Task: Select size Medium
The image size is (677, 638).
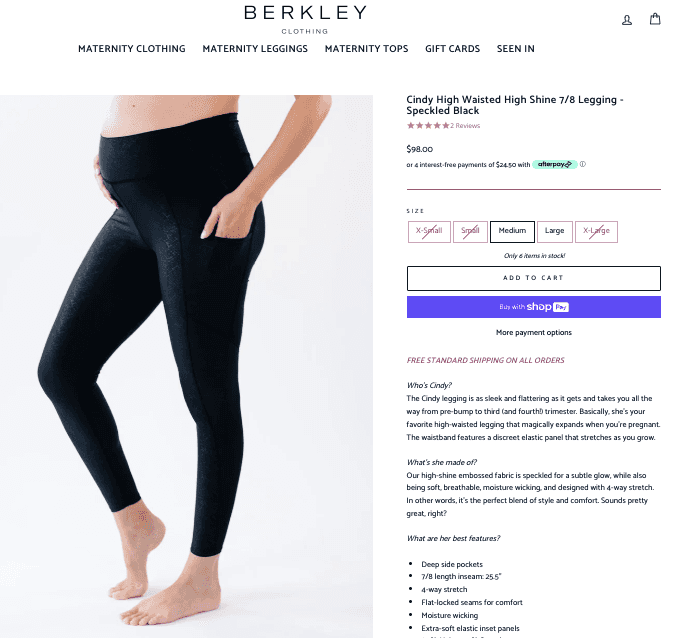Action: pos(512,232)
